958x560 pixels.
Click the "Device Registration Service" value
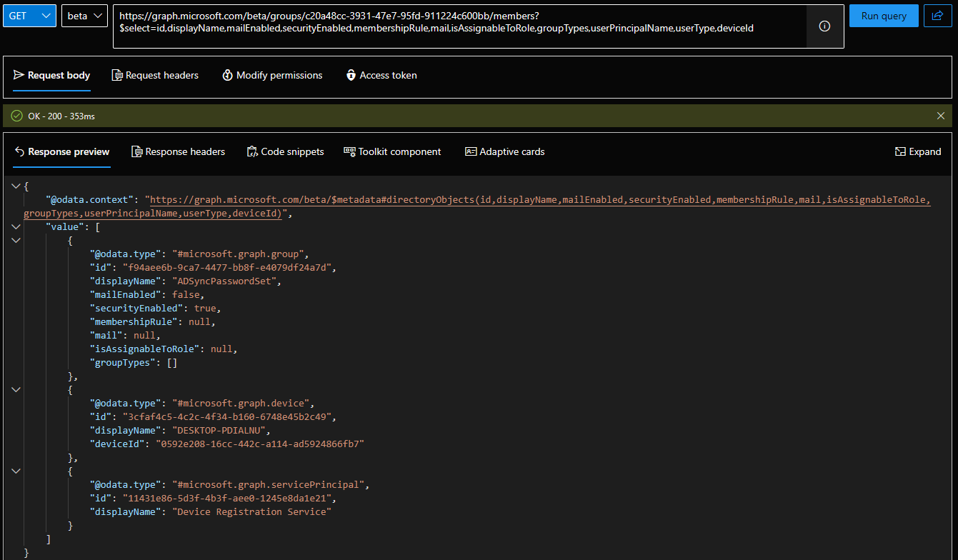click(252, 511)
